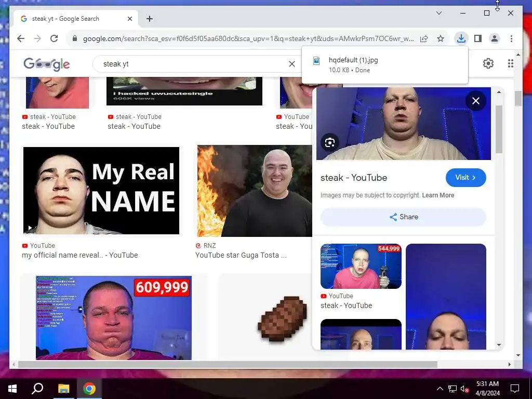Open the 'steak - YouTube' preview title

[353, 178]
